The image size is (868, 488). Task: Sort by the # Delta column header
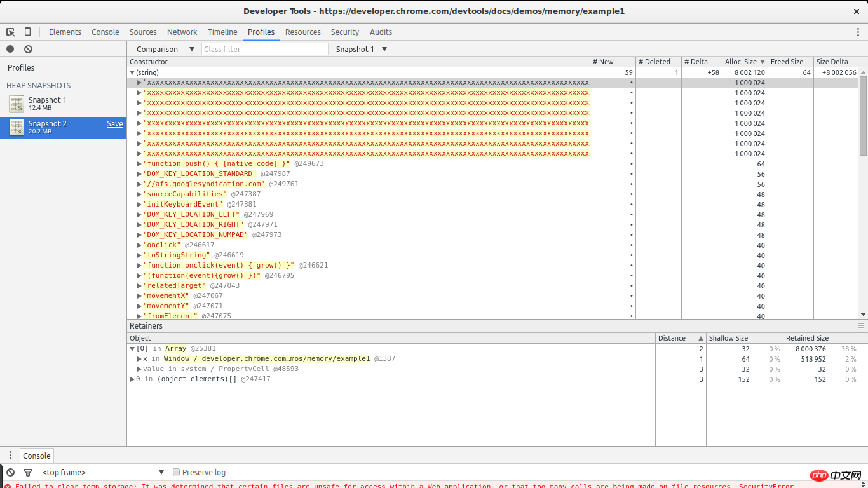coord(702,62)
